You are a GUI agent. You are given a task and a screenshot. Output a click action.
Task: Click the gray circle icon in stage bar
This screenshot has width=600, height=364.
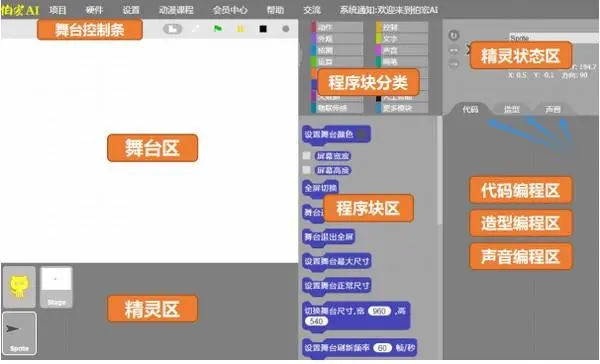pos(285,29)
